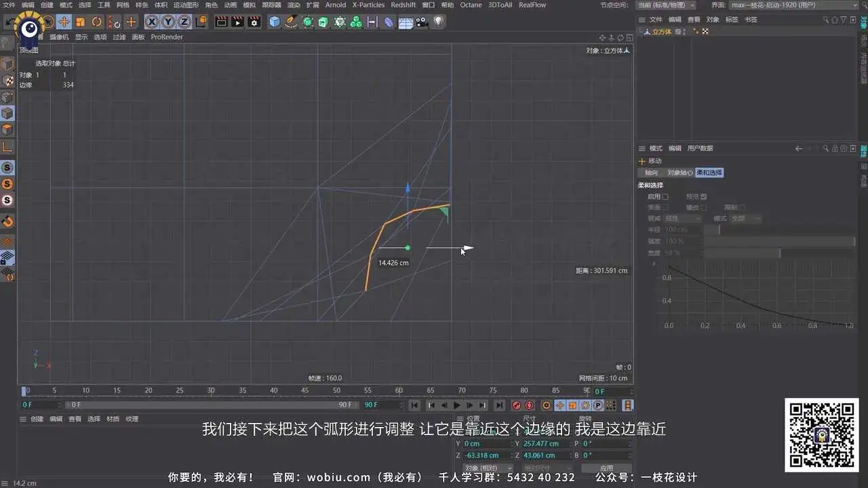
Task: Toggle the 橡皮 checkbox
Action: pyautogui.click(x=704, y=207)
